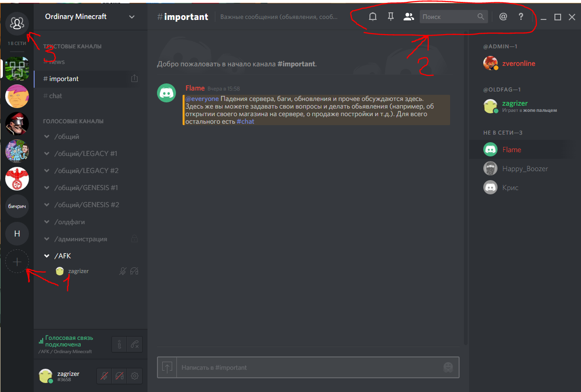581x392 pixels.
Task: Open the blue cartoon creature server icon
Action: (x=17, y=152)
